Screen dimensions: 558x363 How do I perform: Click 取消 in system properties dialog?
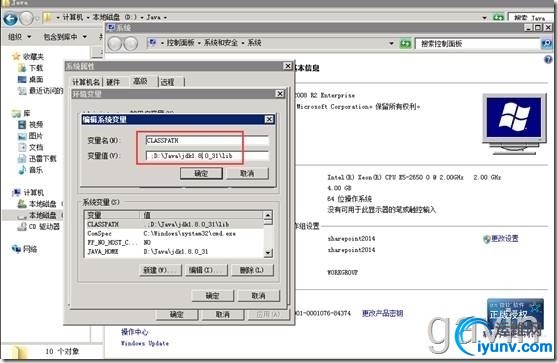click(x=223, y=315)
